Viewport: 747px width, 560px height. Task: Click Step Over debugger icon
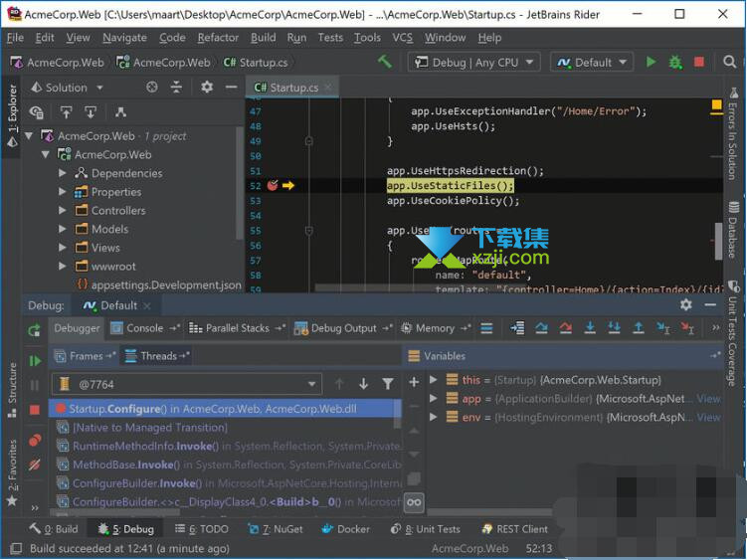[542, 328]
